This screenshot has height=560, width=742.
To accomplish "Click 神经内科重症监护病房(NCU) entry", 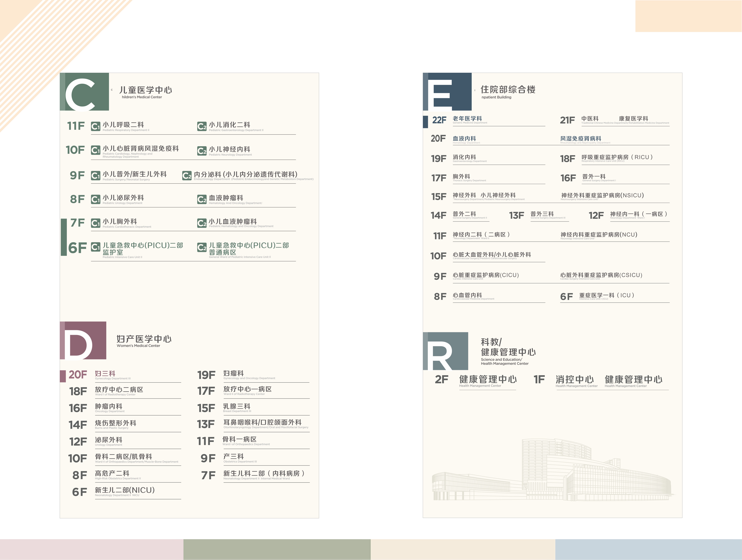I will [x=599, y=235].
